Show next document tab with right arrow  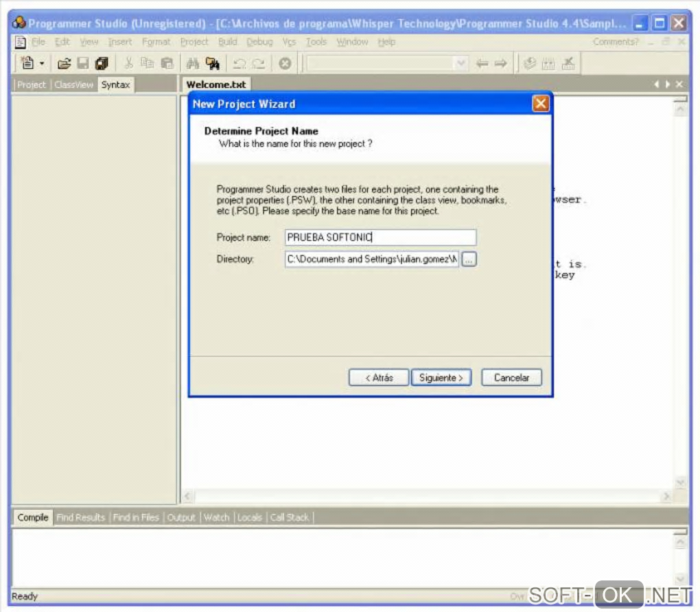click(668, 84)
